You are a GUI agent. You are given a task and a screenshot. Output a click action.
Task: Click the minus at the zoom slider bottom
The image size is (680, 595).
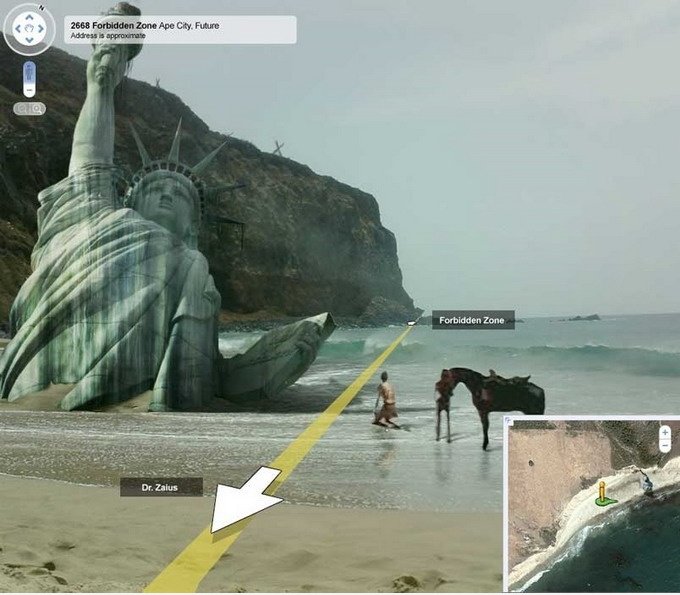pos(29,92)
